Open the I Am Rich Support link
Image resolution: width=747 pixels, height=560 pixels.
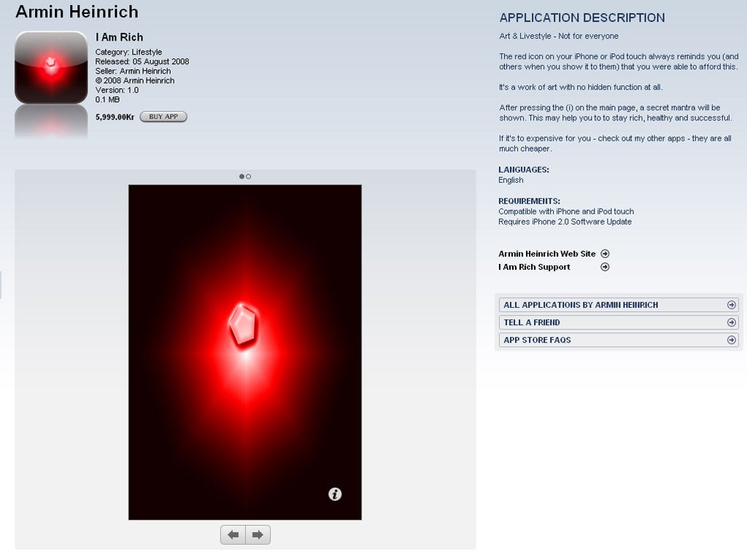534,267
